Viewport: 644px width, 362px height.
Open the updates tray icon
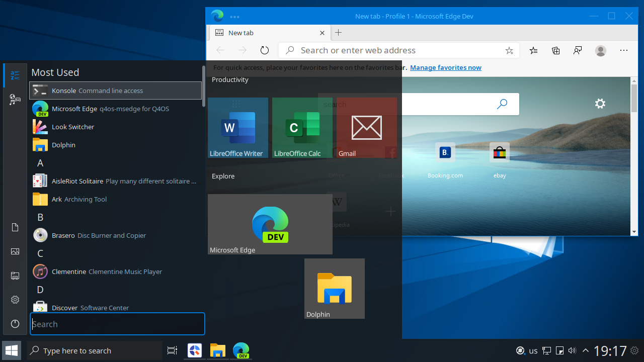(521, 350)
